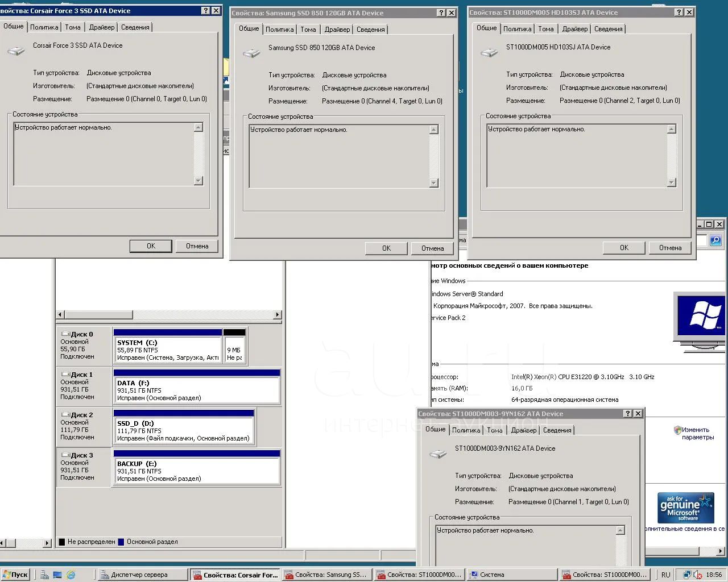
Task: Select SYSTEM (C:) partition in Disk Management
Action: [x=167, y=346]
